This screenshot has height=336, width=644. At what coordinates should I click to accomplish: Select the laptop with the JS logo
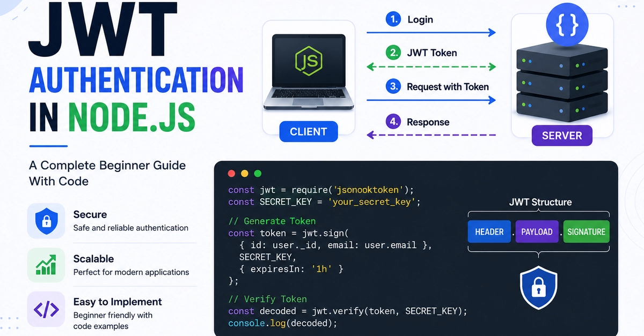click(x=308, y=72)
